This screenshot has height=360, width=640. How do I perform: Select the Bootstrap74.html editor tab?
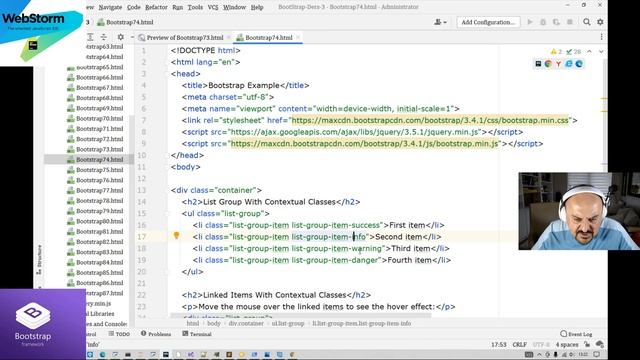coord(269,38)
